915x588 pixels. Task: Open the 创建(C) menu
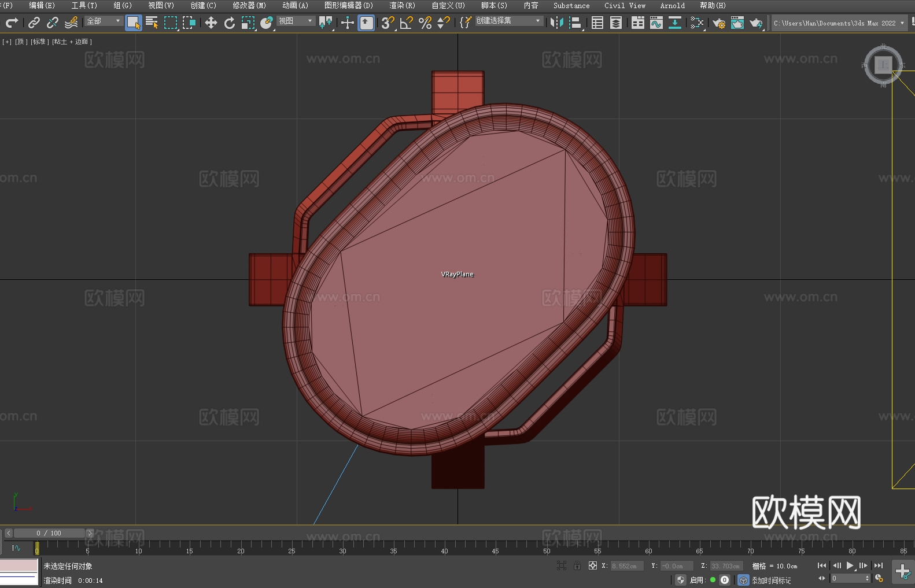[x=204, y=5]
